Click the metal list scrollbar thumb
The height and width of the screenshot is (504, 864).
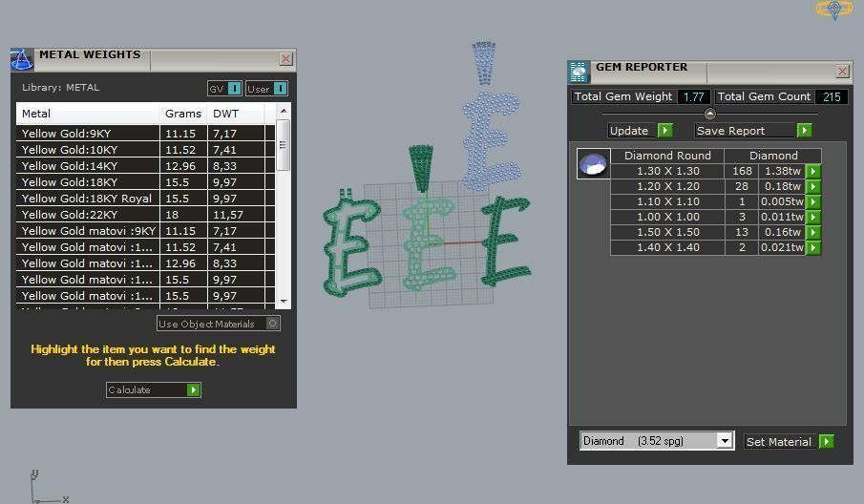[283, 145]
